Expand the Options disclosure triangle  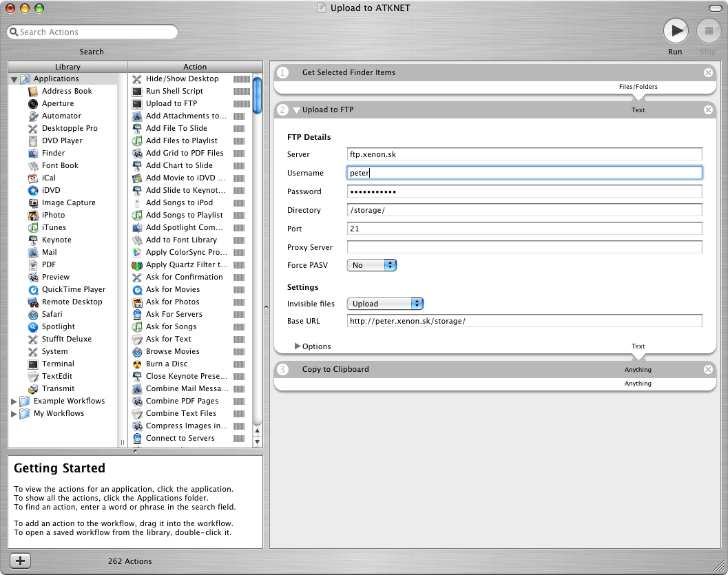(x=297, y=346)
